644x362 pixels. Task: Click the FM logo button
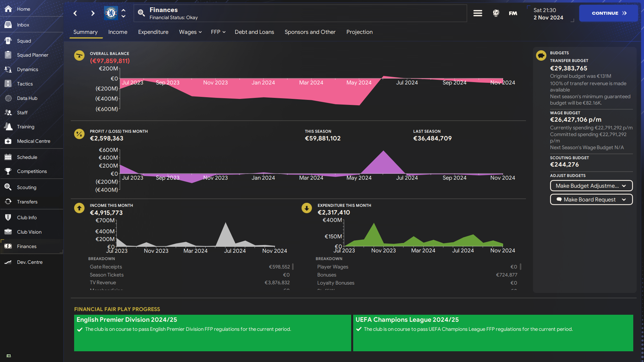(x=513, y=13)
